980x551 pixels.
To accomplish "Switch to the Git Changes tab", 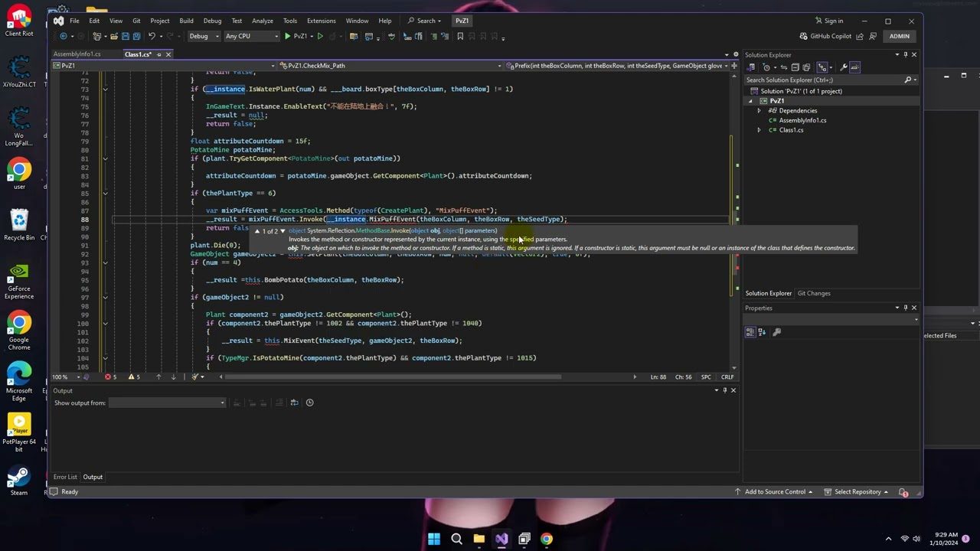I will coord(814,293).
